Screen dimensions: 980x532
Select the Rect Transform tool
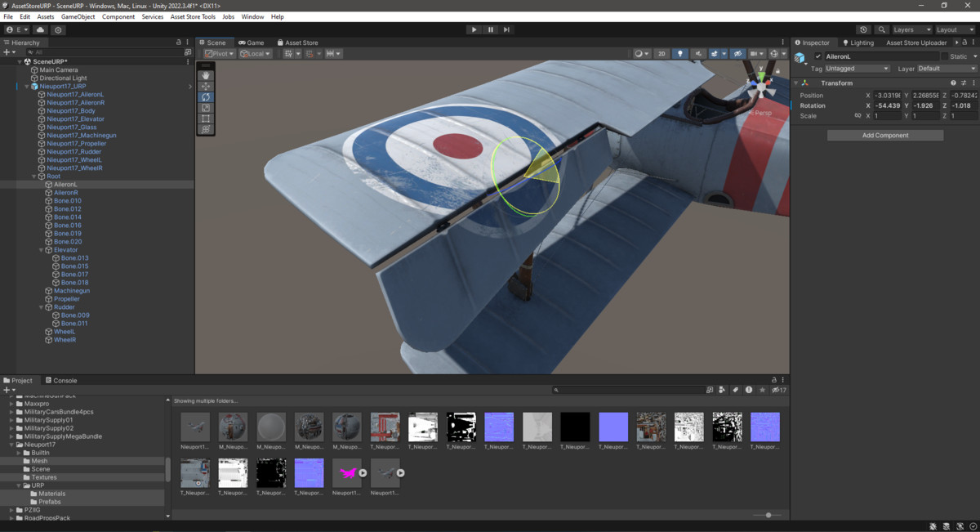(205, 118)
